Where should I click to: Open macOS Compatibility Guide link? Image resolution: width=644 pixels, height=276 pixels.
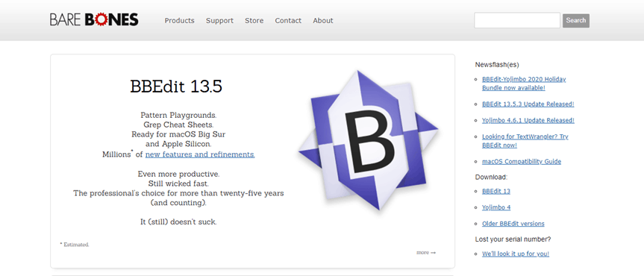click(521, 161)
